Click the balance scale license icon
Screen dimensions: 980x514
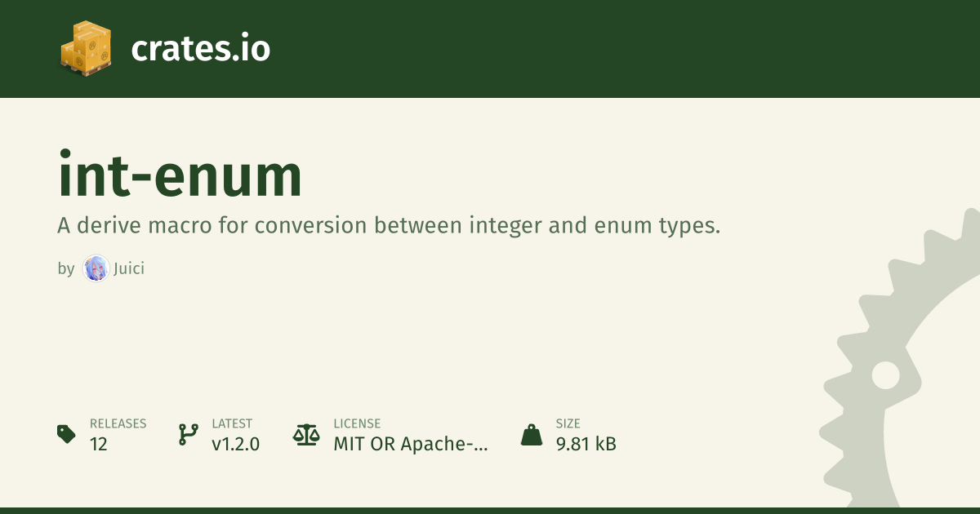pos(306,434)
